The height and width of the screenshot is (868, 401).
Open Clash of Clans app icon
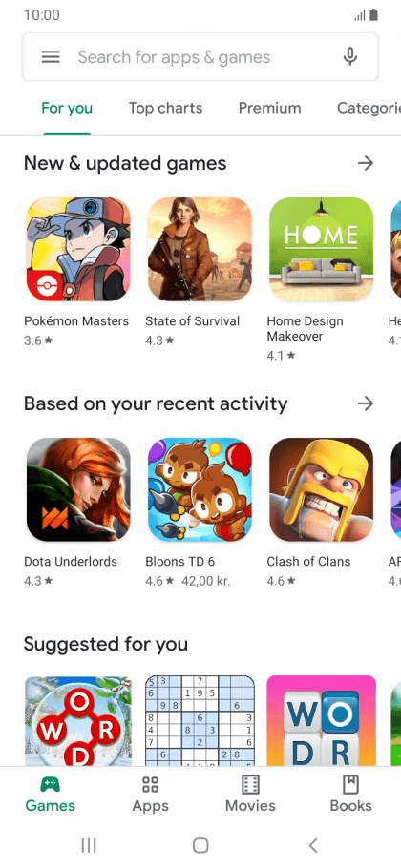tap(321, 489)
